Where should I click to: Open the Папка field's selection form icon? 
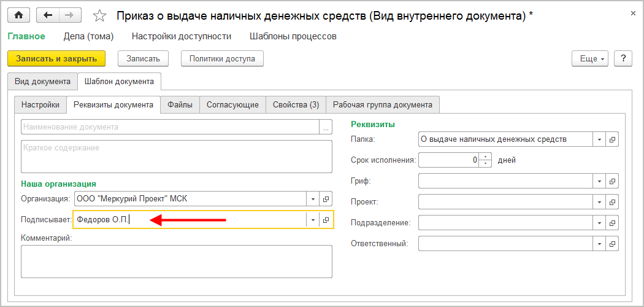611,139
